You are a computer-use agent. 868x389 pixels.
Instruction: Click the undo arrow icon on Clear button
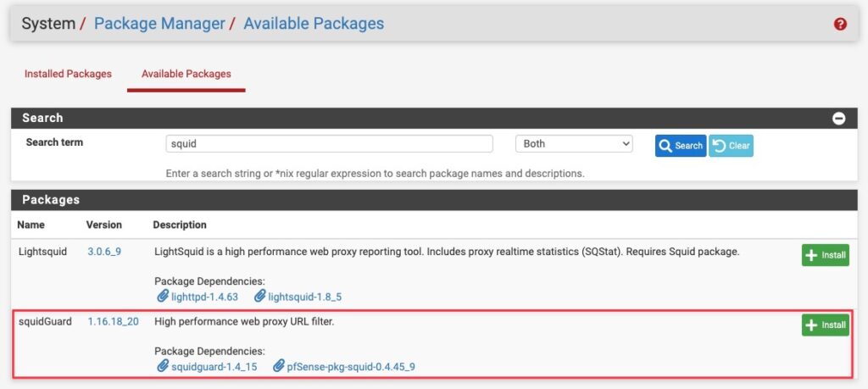tap(719, 146)
